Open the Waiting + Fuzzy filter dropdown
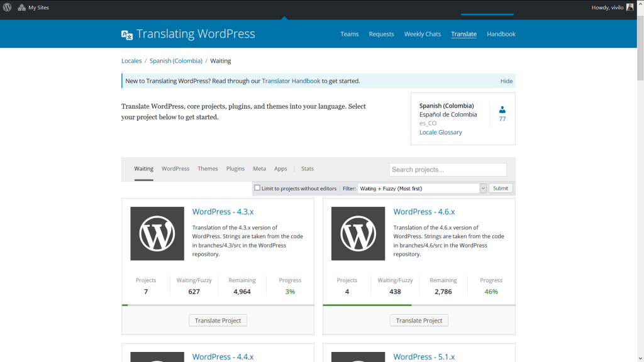Screen dimensions: 644x362 coord(422,189)
